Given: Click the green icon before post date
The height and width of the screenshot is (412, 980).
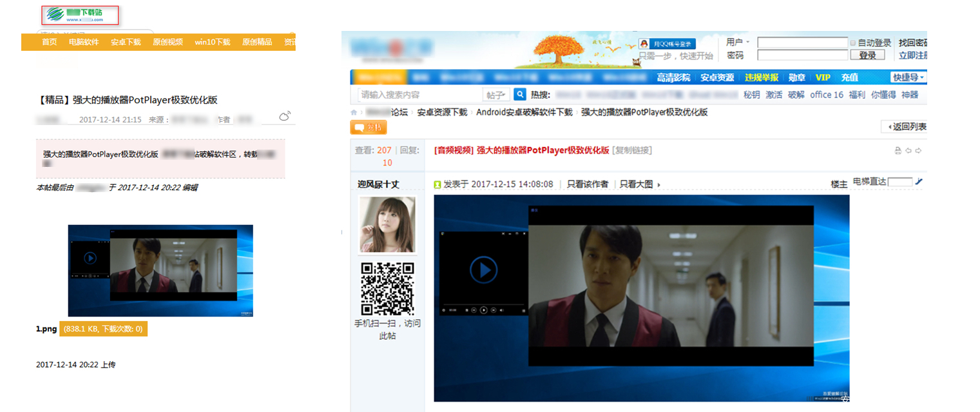Looking at the screenshot, I should (x=437, y=184).
